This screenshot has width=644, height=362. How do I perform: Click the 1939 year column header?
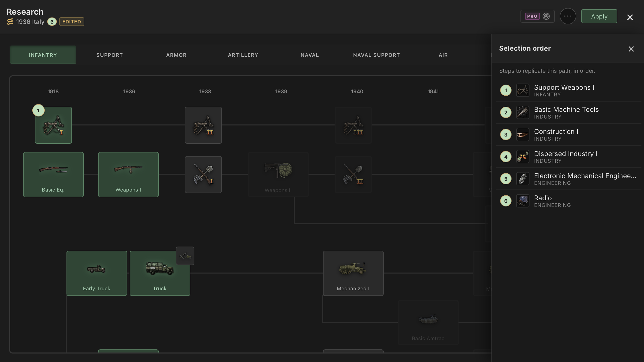pyautogui.click(x=281, y=92)
